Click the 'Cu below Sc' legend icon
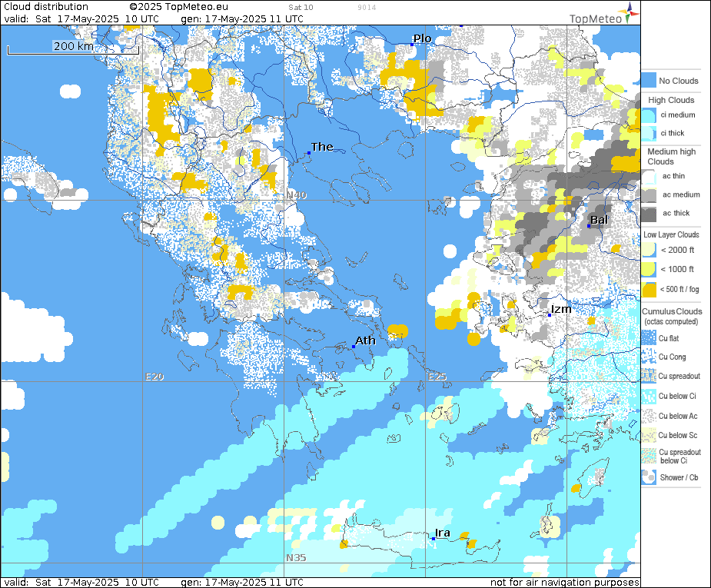The image size is (711, 588). 649,435
